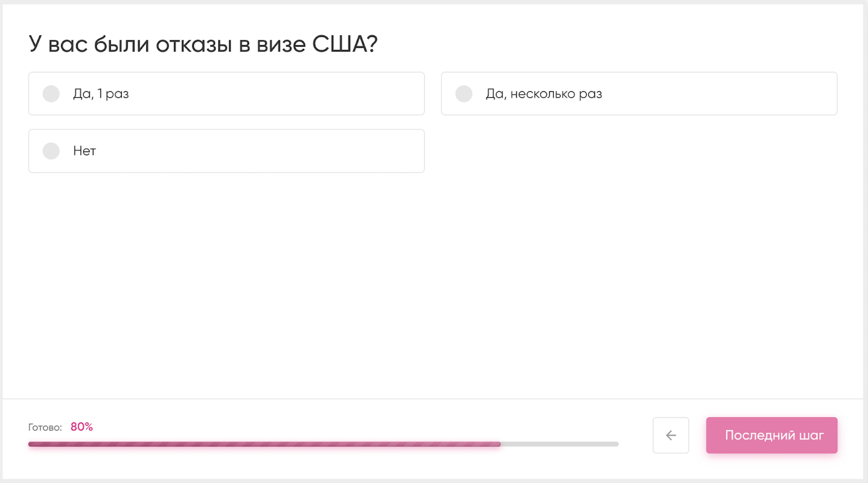Image resolution: width=868 pixels, height=483 pixels.
Task: Choose the "Нет" radio circle
Action: click(51, 151)
